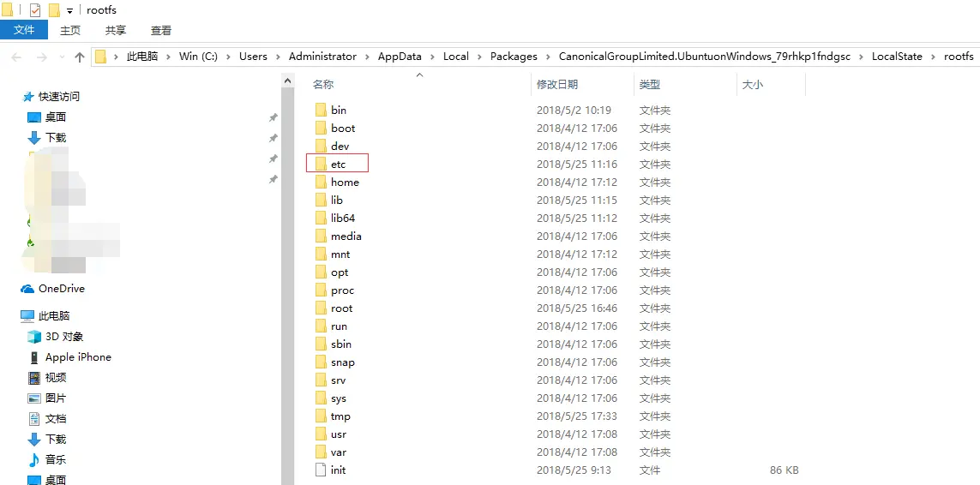
Task: Switch to the 主页 ribbon tab
Action: (x=70, y=30)
